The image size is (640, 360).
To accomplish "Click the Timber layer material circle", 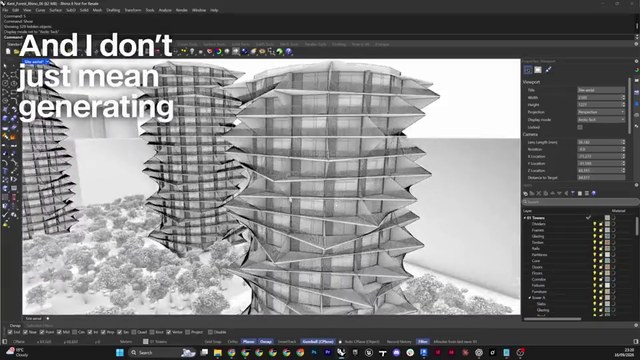I will click(x=613, y=242).
